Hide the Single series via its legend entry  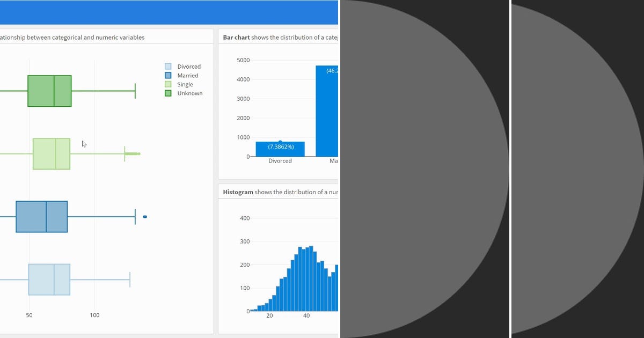(x=185, y=84)
